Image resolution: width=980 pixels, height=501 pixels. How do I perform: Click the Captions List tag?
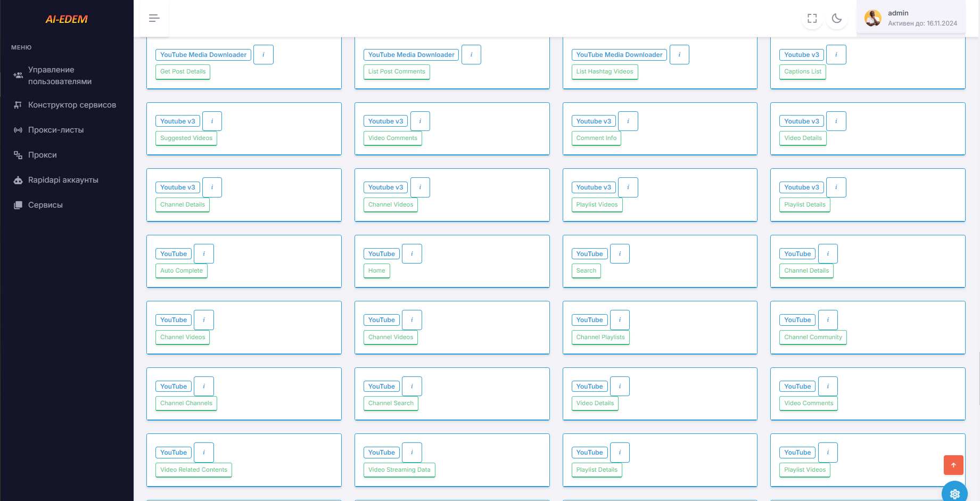tap(803, 72)
